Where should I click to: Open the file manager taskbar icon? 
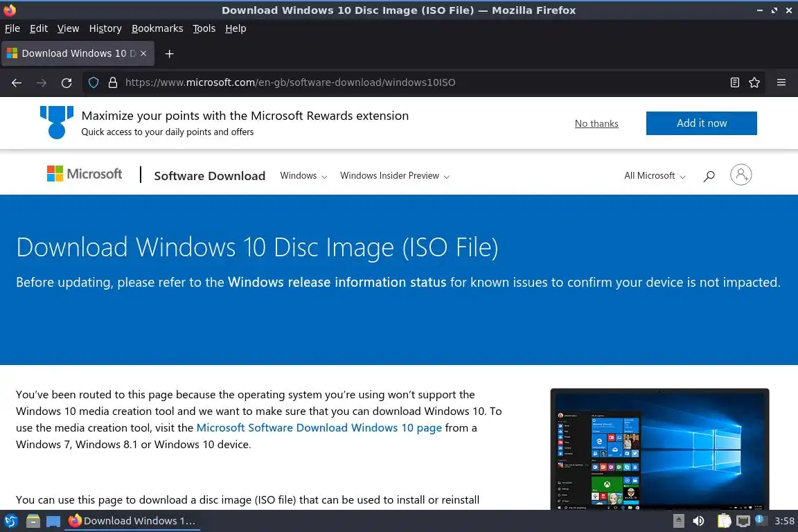pyautogui.click(x=33, y=521)
